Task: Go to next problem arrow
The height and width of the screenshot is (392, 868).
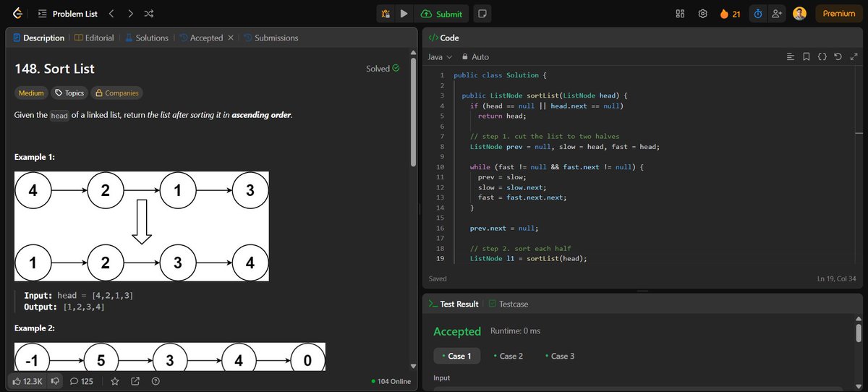Action: pos(129,13)
